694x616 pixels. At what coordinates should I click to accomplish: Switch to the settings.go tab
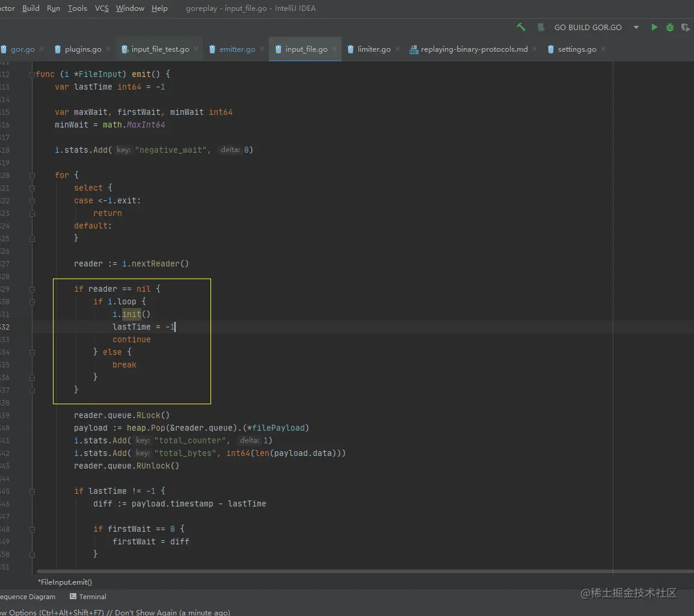[x=577, y=49]
